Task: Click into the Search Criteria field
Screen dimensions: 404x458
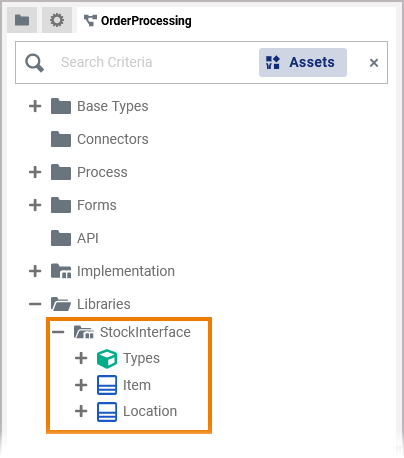Action: (153, 62)
